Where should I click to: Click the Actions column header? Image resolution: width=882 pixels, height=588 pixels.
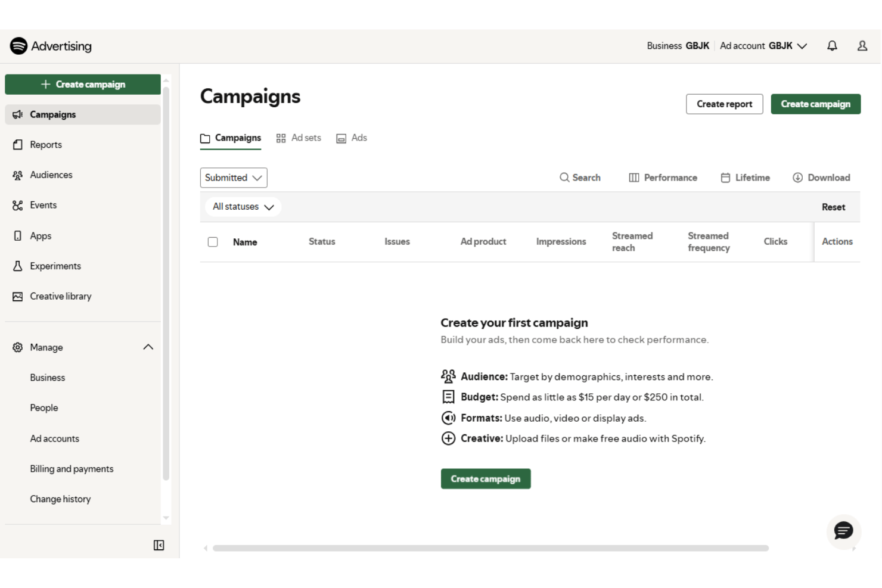[x=837, y=242]
